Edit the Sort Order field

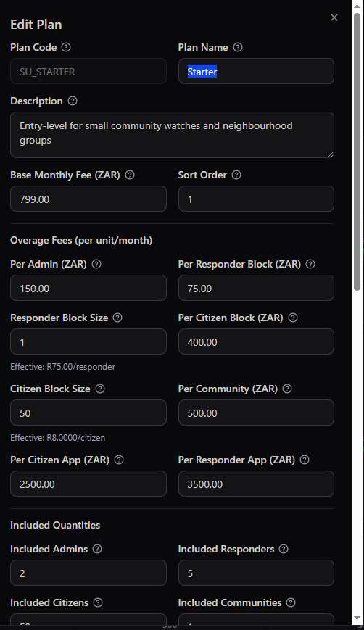point(256,199)
